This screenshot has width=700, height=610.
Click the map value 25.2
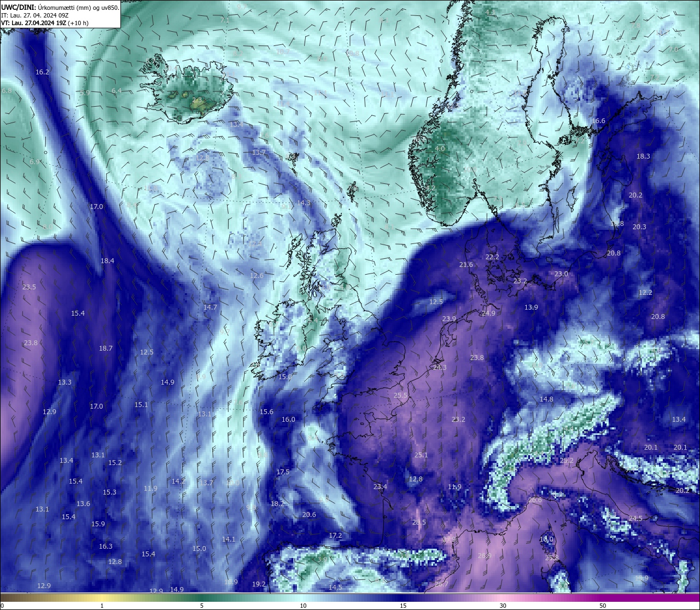pyautogui.click(x=567, y=461)
